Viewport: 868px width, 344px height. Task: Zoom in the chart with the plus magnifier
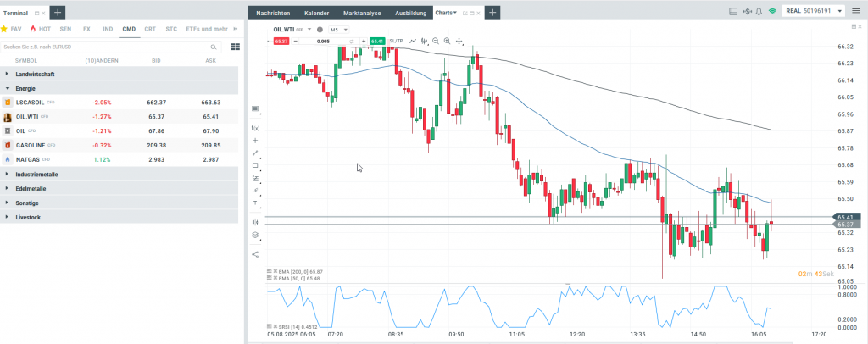pyautogui.click(x=447, y=41)
